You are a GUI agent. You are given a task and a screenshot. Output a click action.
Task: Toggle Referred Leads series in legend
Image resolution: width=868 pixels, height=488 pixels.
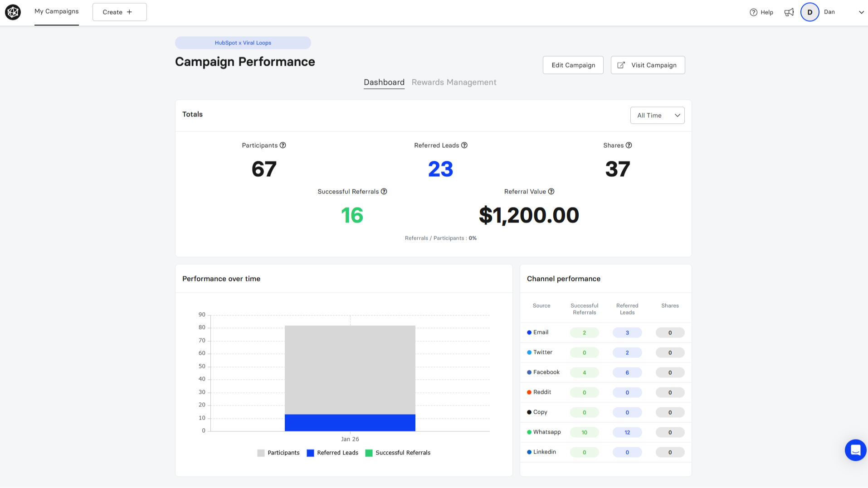pyautogui.click(x=332, y=453)
